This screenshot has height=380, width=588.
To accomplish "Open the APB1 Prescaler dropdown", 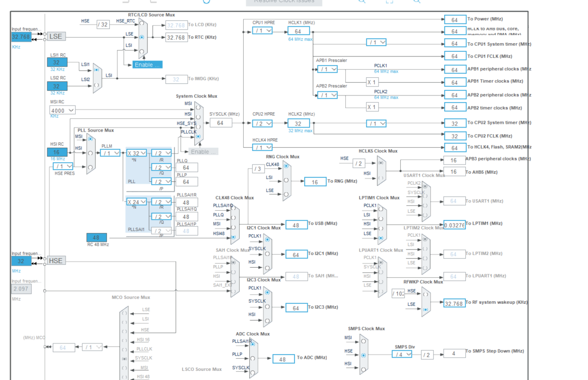I will pos(328,69).
